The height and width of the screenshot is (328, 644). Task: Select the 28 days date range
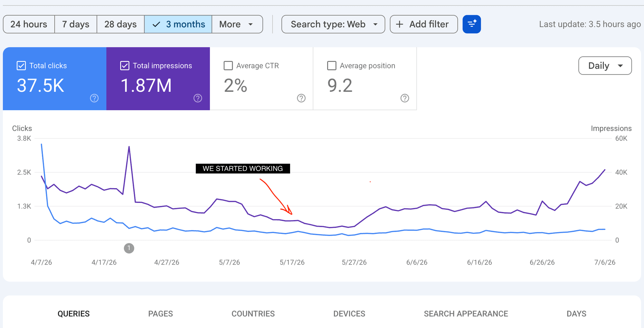coord(120,24)
